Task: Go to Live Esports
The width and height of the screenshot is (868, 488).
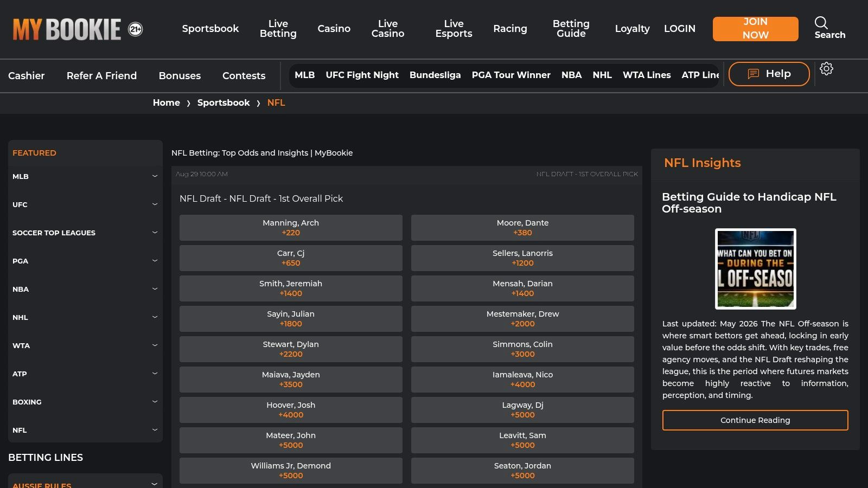Action: click(x=454, y=29)
